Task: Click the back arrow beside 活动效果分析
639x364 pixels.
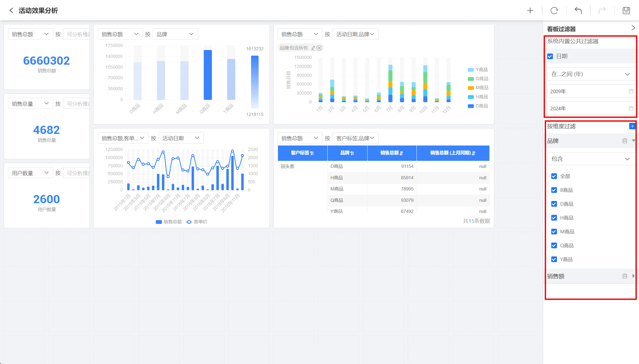Action: click(x=11, y=11)
